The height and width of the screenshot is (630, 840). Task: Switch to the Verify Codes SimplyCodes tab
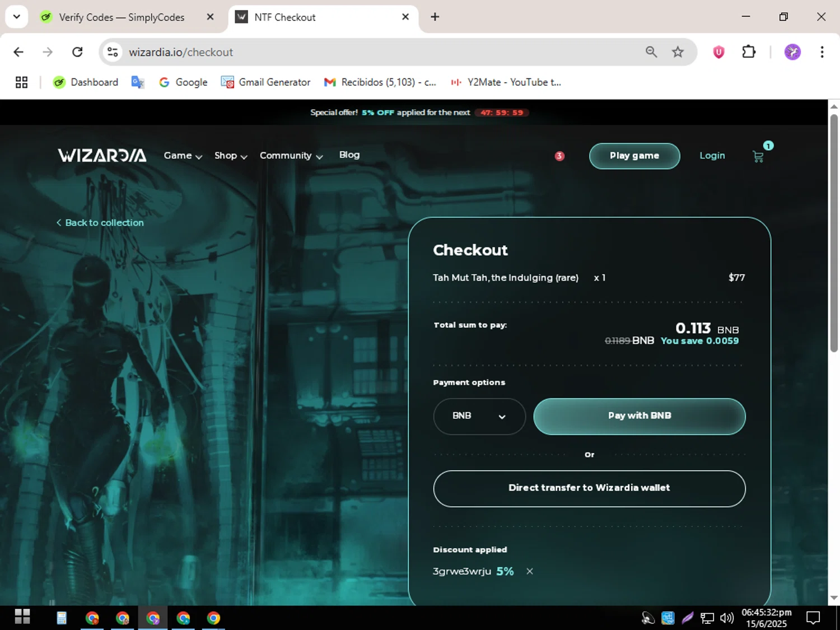click(122, 17)
